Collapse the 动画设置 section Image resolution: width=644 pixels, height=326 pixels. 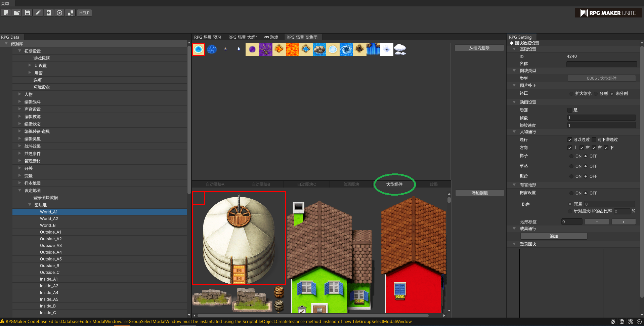point(514,102)
